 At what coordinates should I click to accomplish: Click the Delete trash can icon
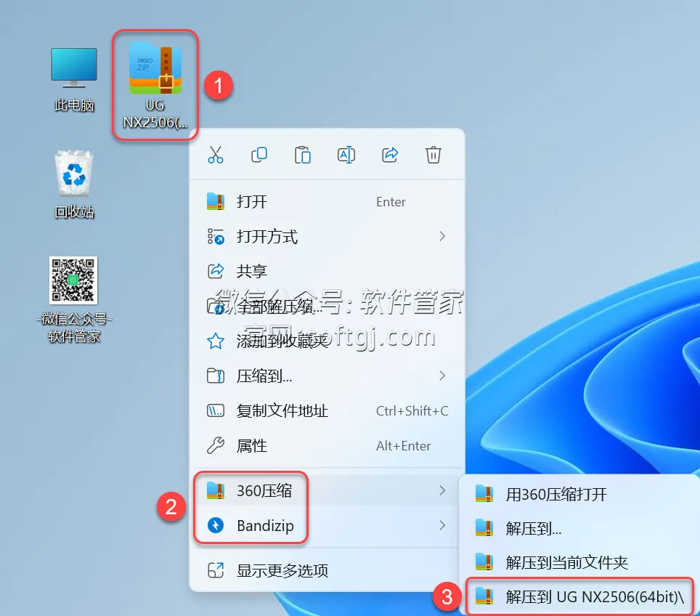click(x=434, y=155)
